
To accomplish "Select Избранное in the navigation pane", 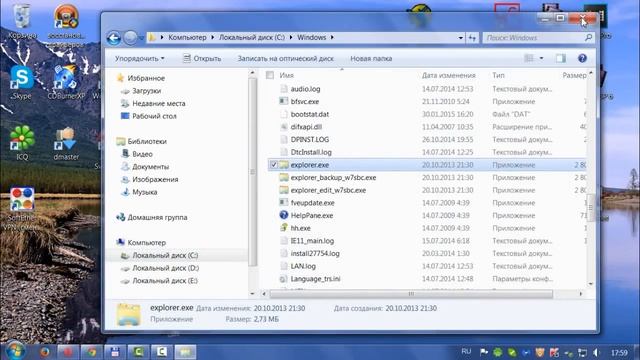I will 146,78.
